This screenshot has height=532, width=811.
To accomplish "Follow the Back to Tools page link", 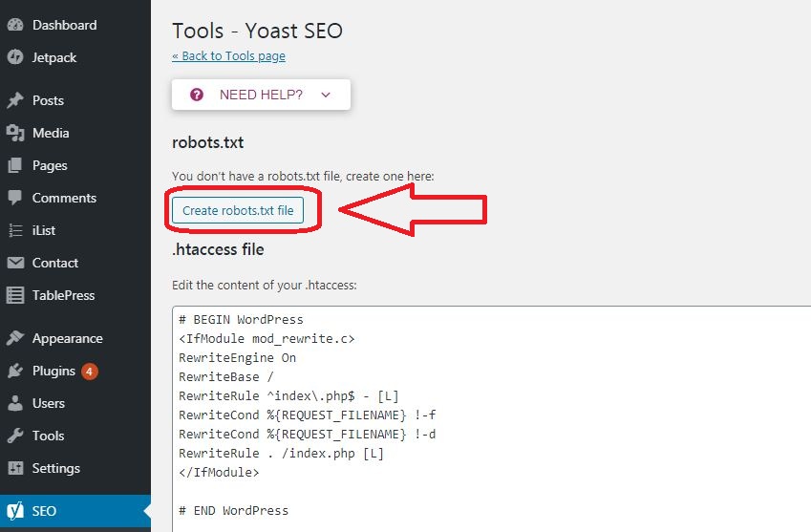I will click(228, 55).
